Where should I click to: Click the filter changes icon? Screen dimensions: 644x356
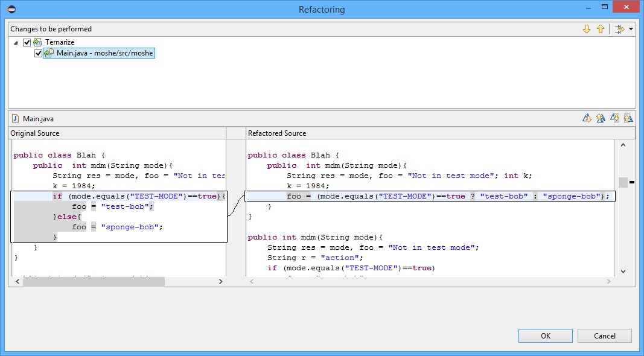pyautogui.click(x=619, y=29)
